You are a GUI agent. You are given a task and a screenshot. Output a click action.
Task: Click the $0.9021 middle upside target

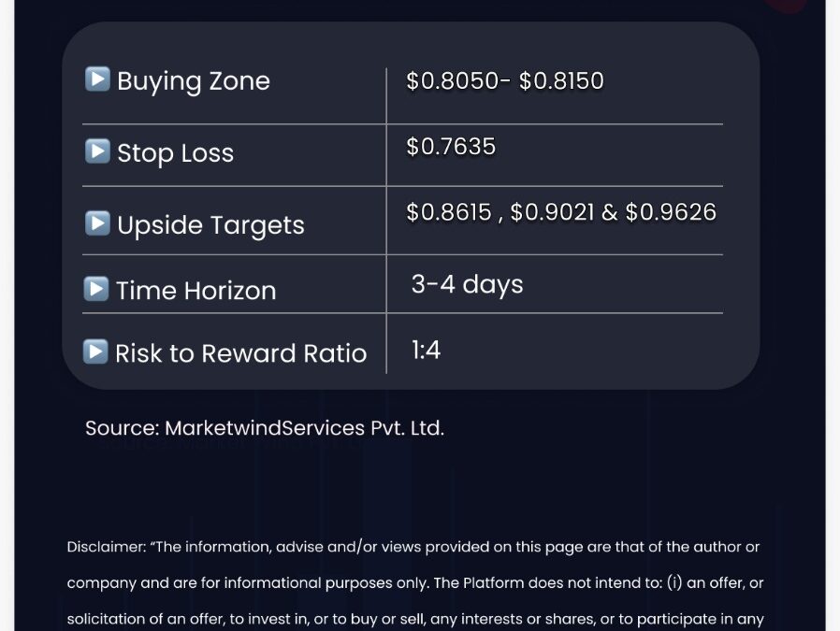552,212
